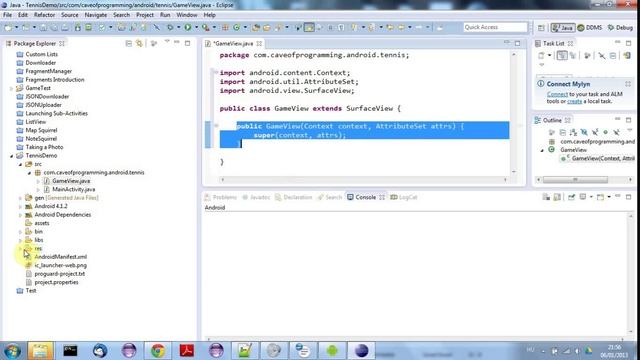
Task: Close the Connect Mylyn notice
Action: (628, 84)
